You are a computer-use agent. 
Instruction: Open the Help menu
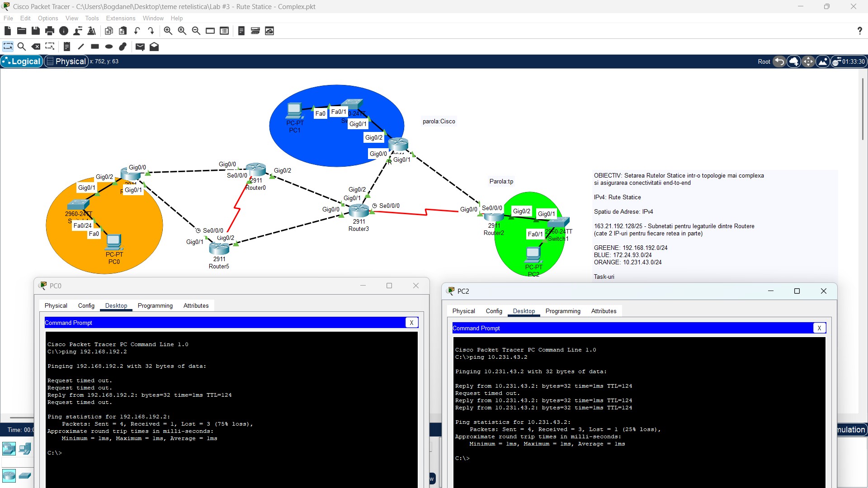click(177, 18)
